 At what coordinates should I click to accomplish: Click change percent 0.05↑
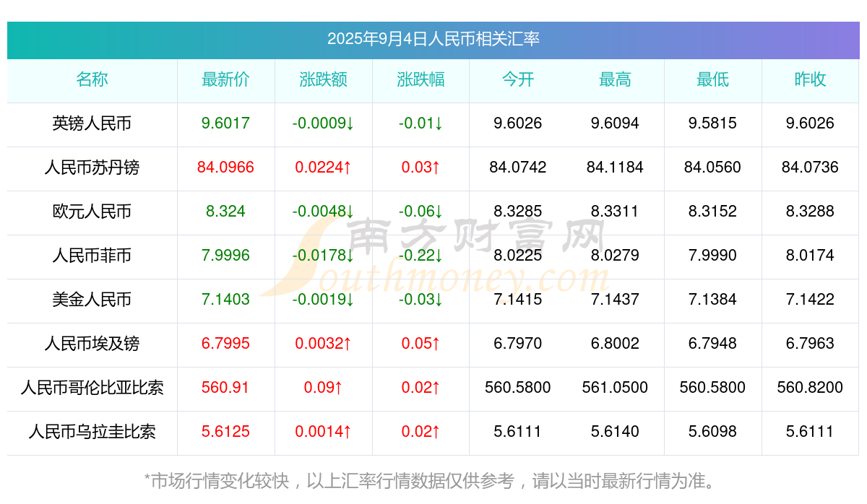tap(420, 344)
